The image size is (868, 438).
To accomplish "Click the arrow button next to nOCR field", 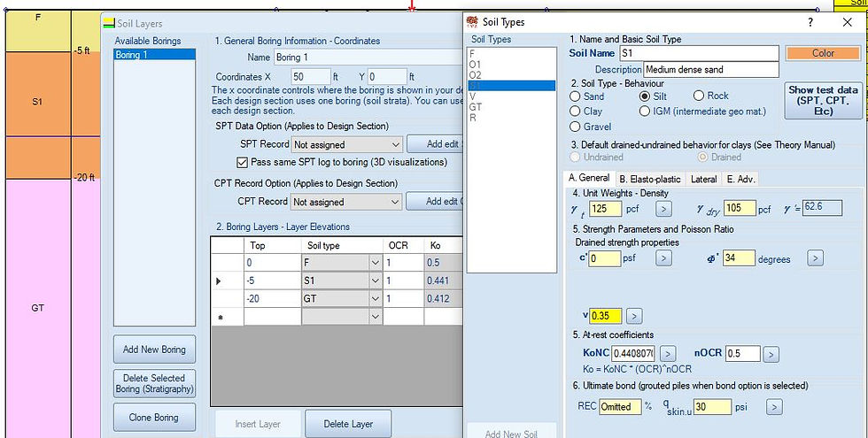I will coord(771,354).
